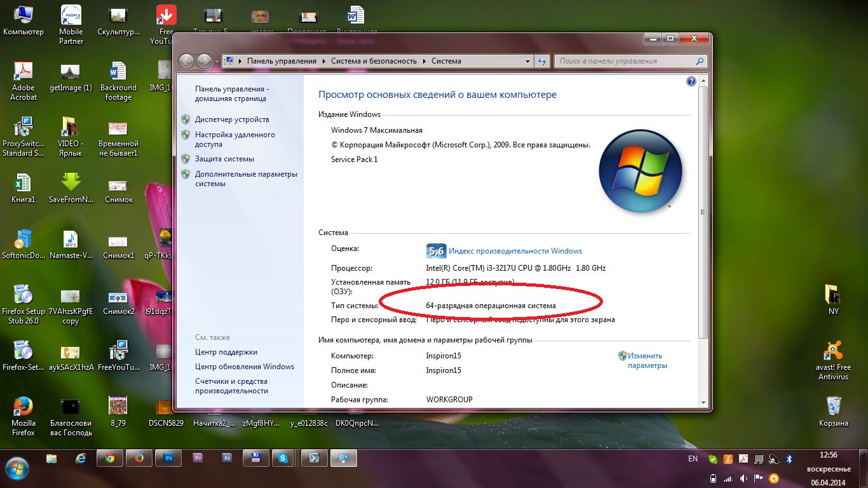This screenshot has height=488, width=868.
Task: Select the ProxySwitch Standard desktop shortcut
Action: coord(24,136)
